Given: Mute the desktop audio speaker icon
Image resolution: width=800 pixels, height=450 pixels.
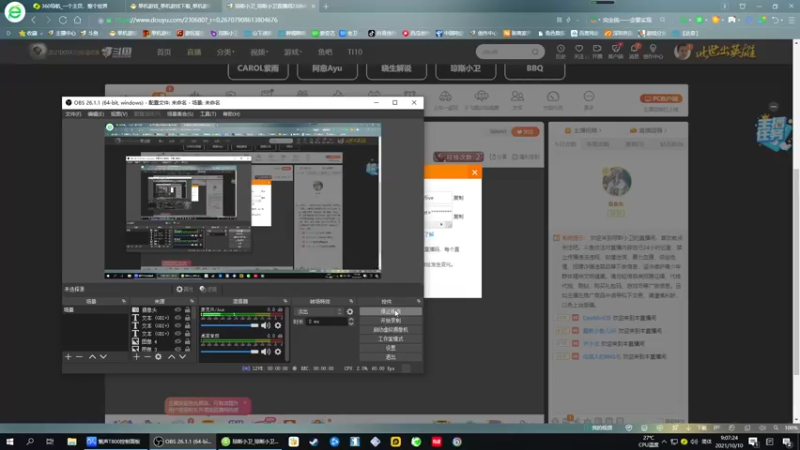Looking at the screenshot, I should [x=265, y=352].
